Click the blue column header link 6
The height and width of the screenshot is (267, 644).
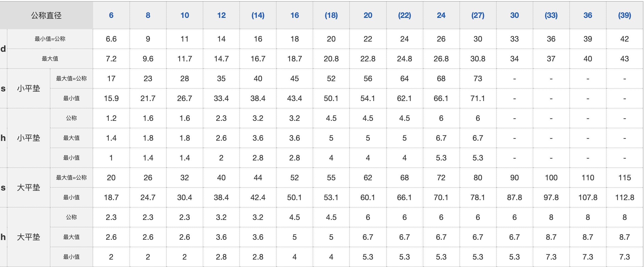click(111, 15)
